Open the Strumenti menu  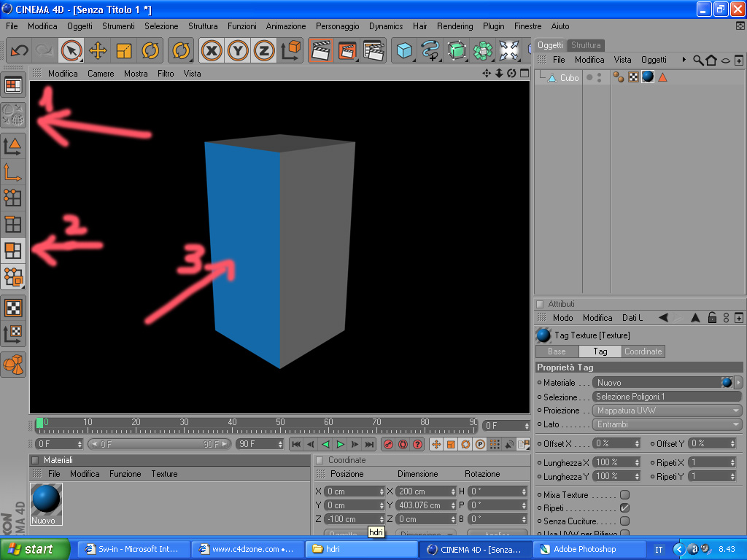[118, 26]
